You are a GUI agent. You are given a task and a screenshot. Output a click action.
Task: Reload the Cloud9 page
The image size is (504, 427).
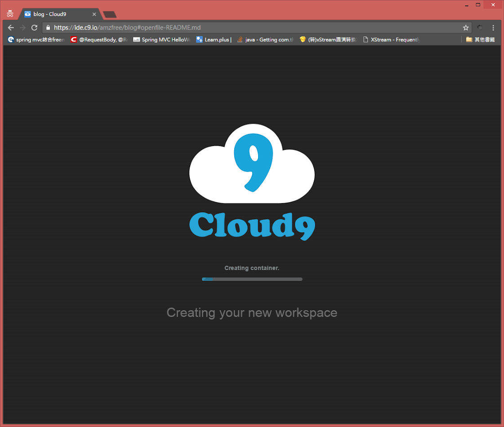click(34, 27)
